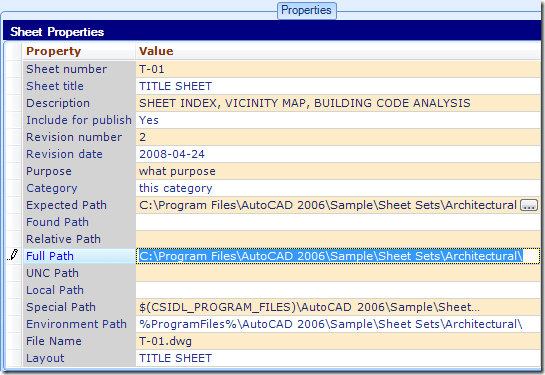Click the Property column header
The width and height of the screenshot is (545, 375).
click(x=54, y=51)
